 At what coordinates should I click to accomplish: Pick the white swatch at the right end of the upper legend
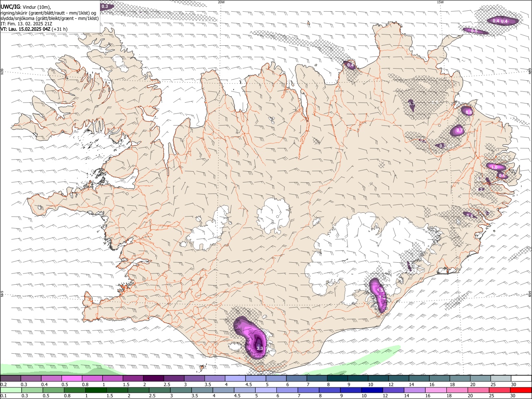[x=521, y=379]
